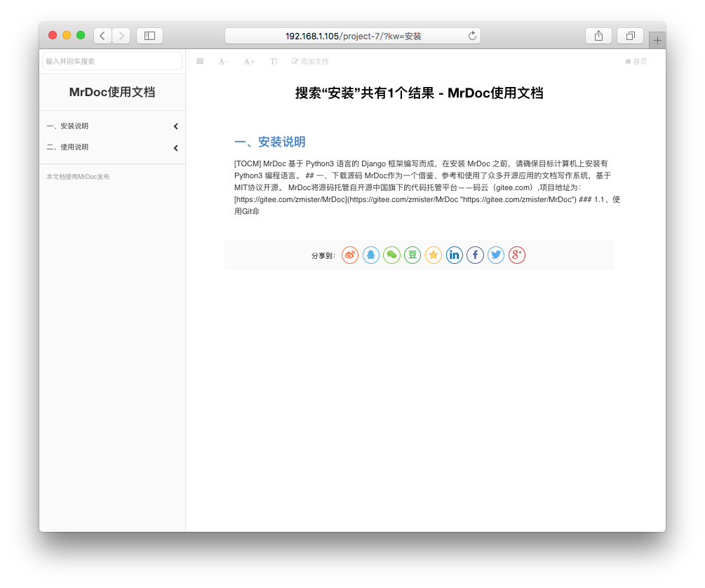Share to WeChat
705x588 pixels.
pyautogui.click(x=391, y=255)
